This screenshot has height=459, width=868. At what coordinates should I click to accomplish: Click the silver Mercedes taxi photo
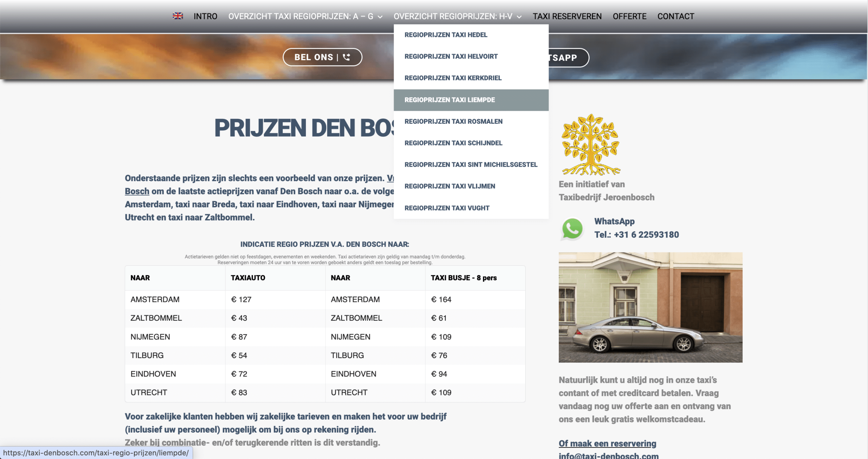650,307
